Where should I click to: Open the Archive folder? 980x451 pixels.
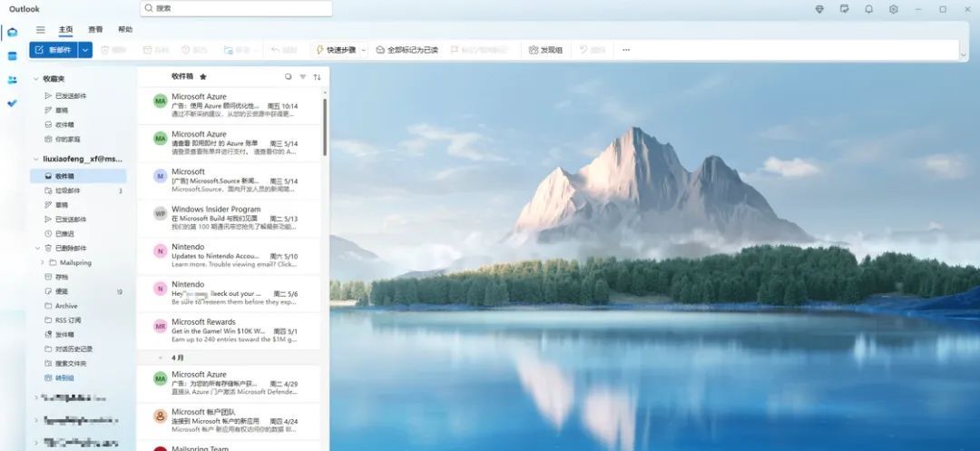(79, 306)
